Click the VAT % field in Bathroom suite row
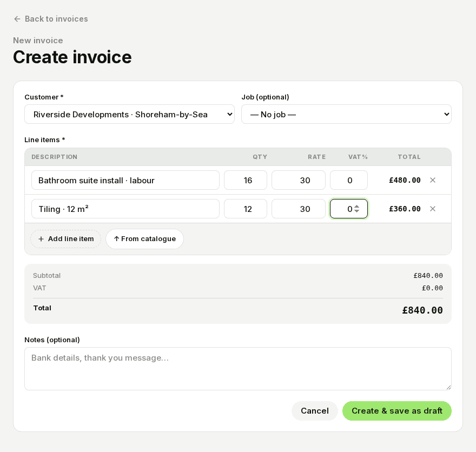 point(349,180)
